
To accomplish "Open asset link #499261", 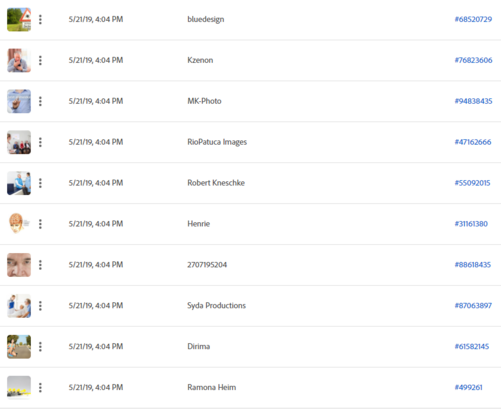I will [469, 387].
